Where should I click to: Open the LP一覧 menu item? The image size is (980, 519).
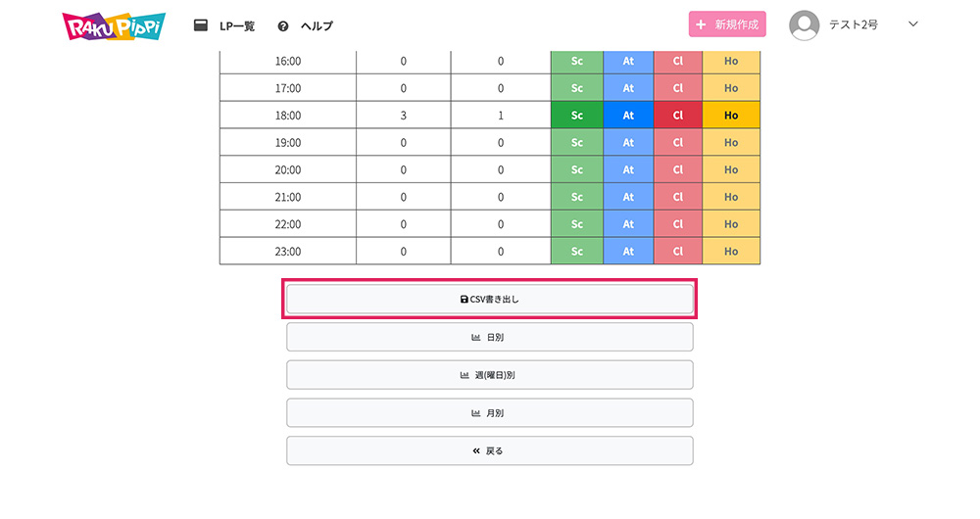tap(237, 26)
